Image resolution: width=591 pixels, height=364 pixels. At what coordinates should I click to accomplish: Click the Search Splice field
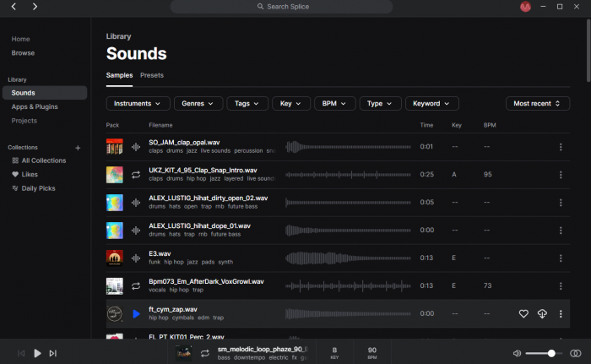(x=281, y=7)
